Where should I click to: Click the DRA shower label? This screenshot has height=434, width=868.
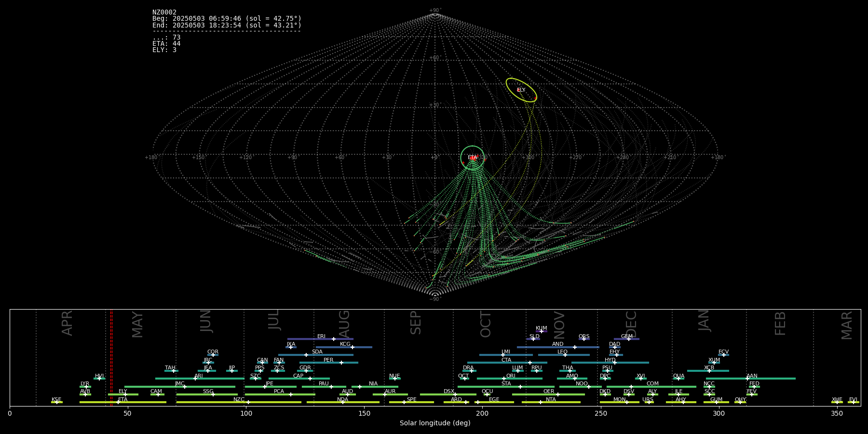coord(468,368)
